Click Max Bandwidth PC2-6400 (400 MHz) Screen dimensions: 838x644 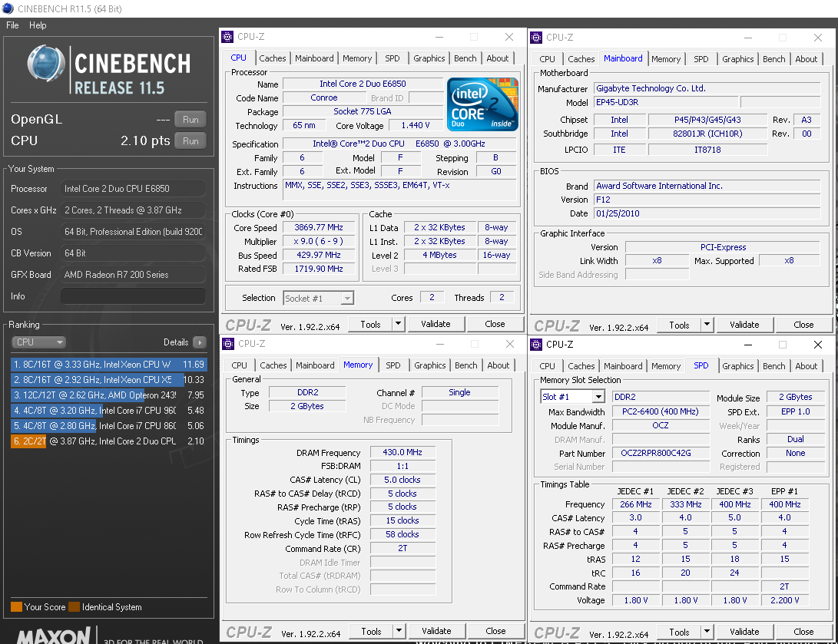pyautogui.click(x=661, y=411)
